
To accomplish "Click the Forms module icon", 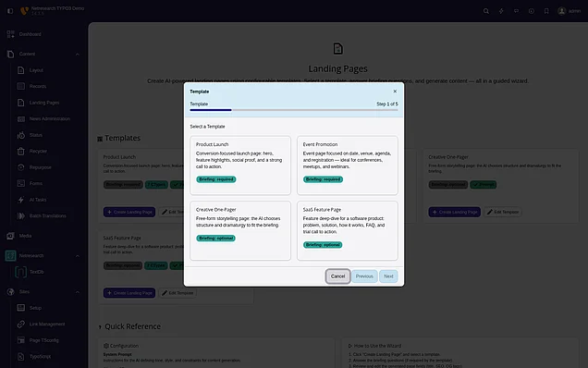I will [x=21, y=183].
